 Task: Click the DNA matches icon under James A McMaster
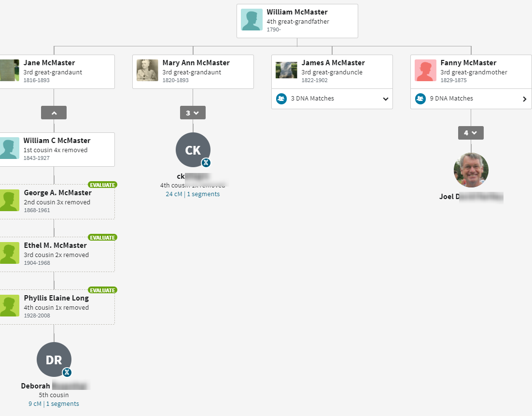[281, 99]
